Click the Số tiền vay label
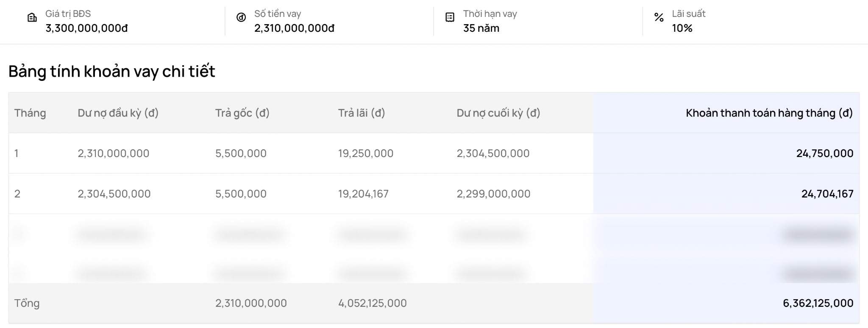This screenshot has height=328, width=868. (278, 14)
